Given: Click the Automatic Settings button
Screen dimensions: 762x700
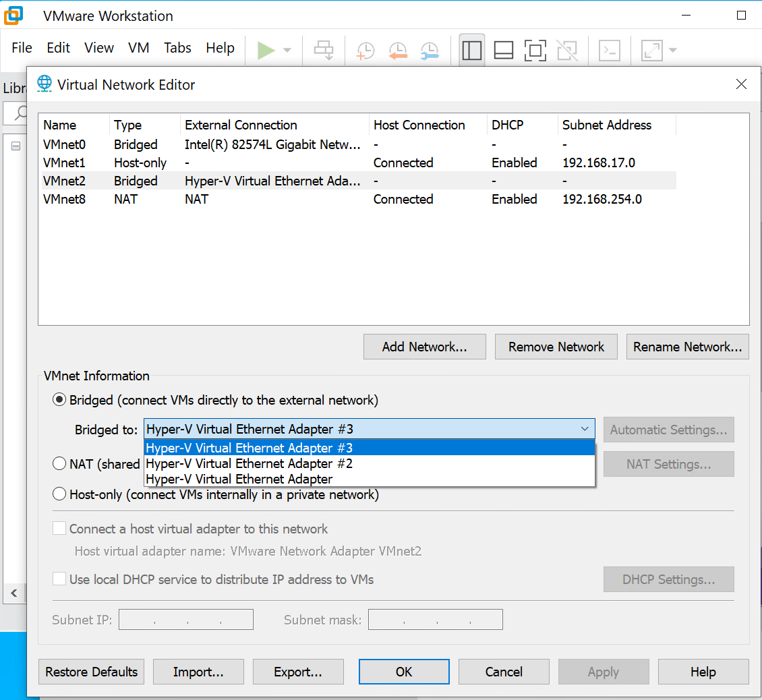Looking at the screenshot, I should coord(669,430).
